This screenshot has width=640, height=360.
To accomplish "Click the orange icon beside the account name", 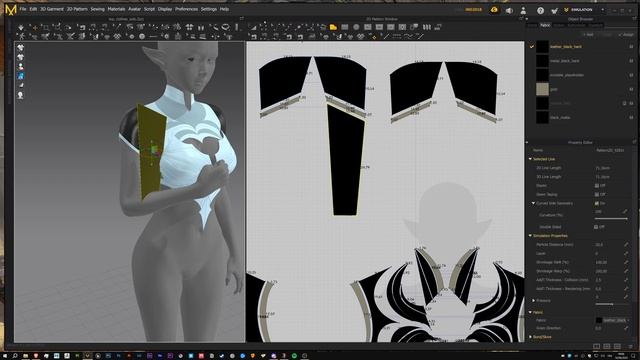I will pyautogui.click(x=494, y=10).
